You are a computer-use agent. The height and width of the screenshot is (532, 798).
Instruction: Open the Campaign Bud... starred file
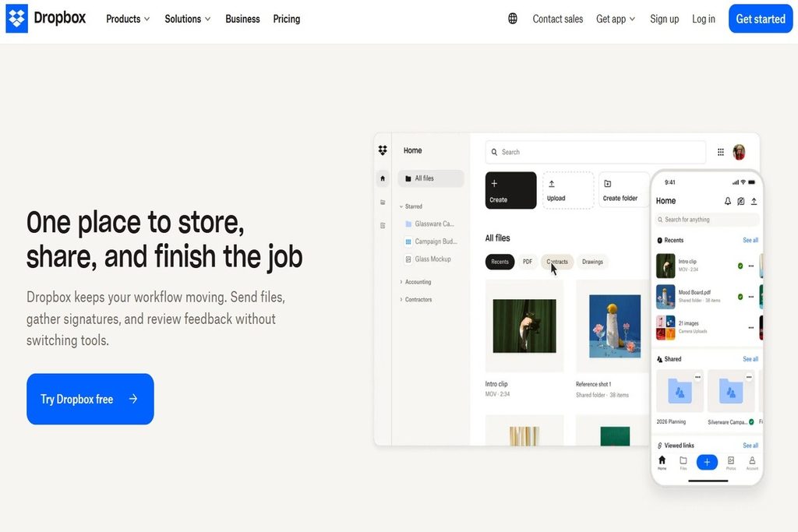tap(431, 241)
